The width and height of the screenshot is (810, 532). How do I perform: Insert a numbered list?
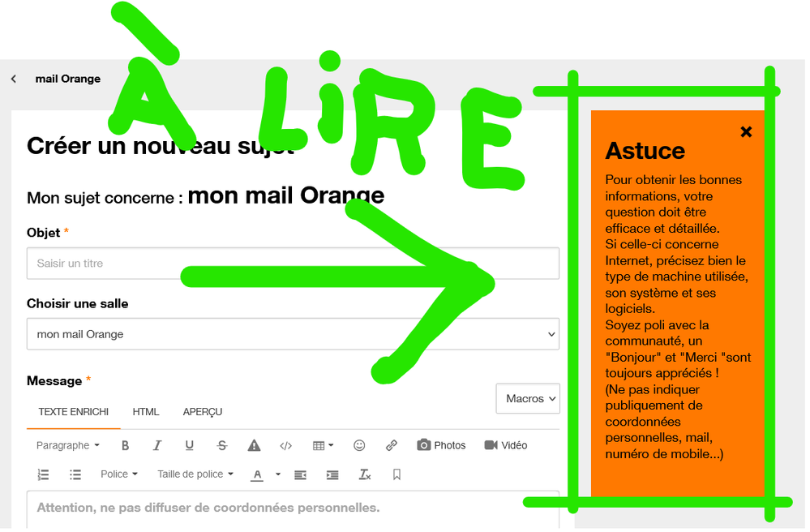pos(44,475)
